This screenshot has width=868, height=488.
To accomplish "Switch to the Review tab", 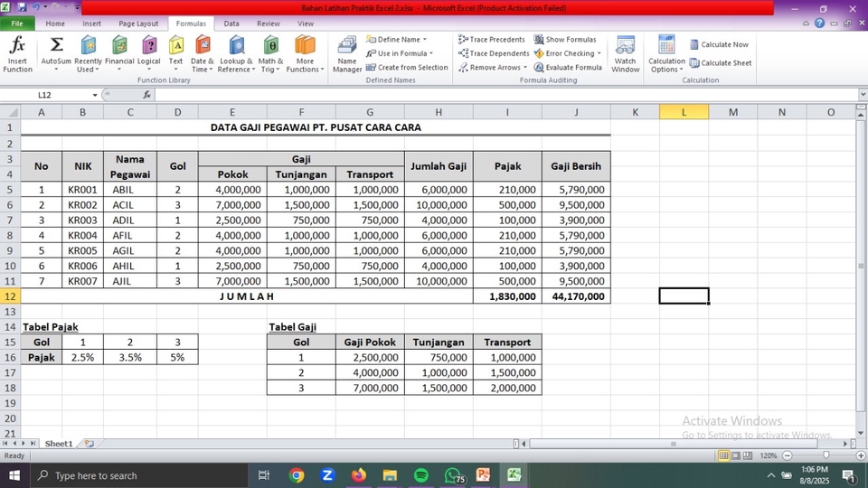I will tap(268, 23).
